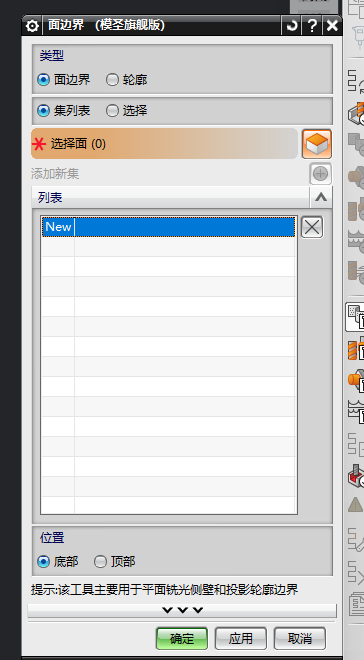
Task: Click the wavy-surface with document icon
Action: [x=356, y=412]
